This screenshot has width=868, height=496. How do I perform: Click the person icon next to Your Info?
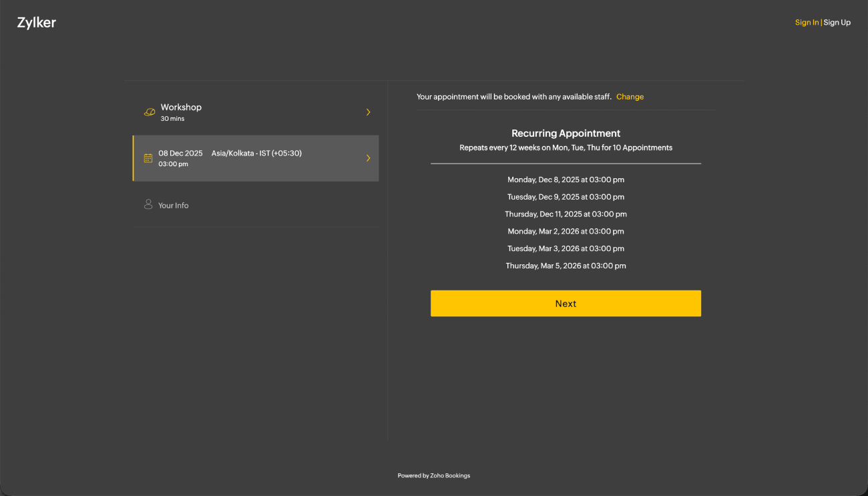[148, 204]
